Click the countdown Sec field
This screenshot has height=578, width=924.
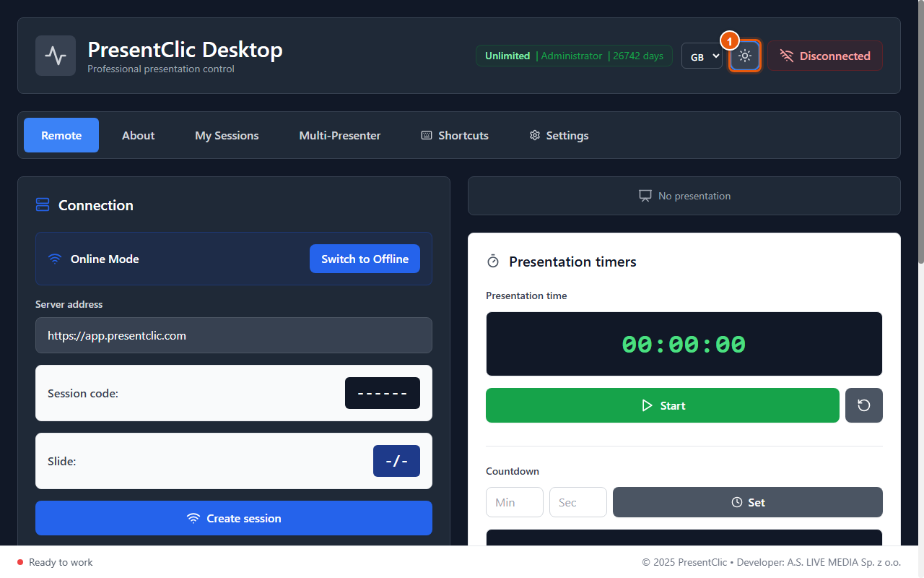[x=578, y=502]
